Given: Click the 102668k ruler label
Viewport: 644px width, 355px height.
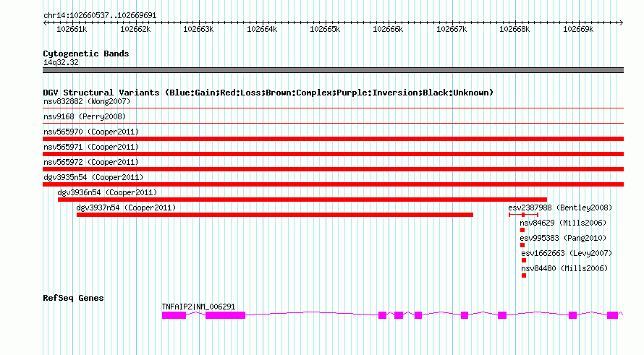Looking at the screenshot, I should pos(514,30).
